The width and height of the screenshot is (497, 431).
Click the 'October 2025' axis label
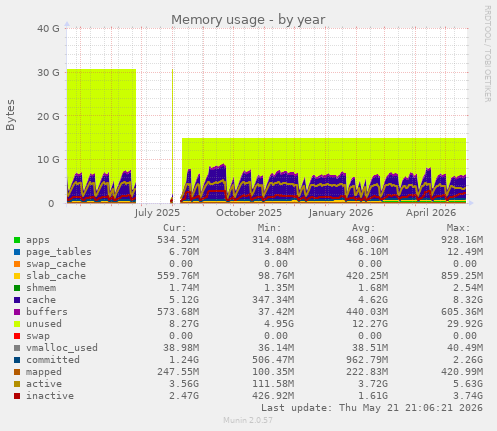[x=249, y=213]
